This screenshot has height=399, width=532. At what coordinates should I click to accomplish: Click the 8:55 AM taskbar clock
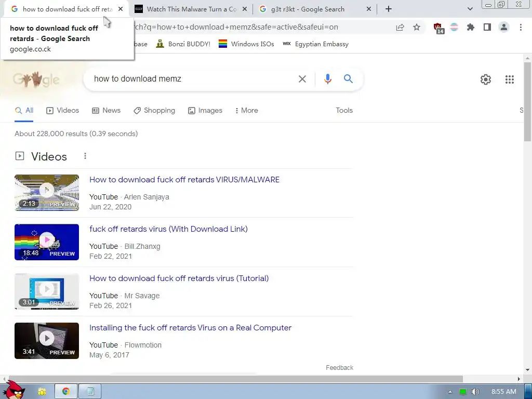coord(503,392)
